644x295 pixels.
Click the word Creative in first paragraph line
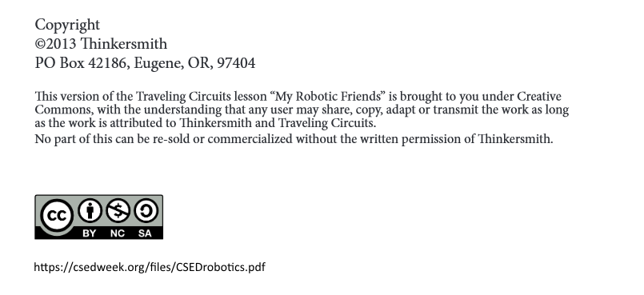539,97
